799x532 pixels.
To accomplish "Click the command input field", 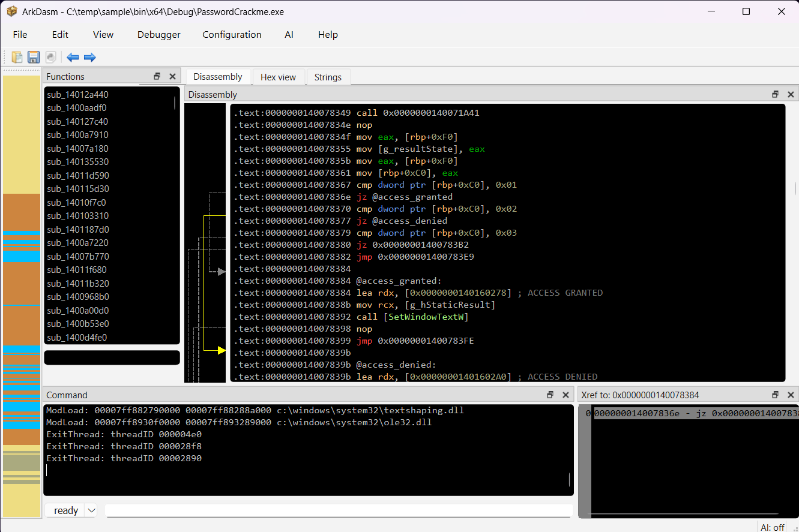I will (x=339, y=510).
